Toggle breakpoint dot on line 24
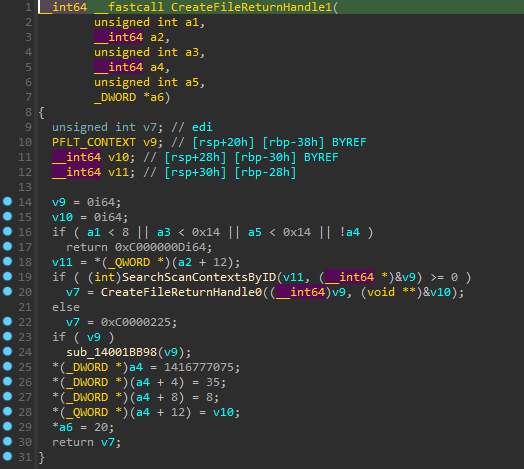 (7, 351)
